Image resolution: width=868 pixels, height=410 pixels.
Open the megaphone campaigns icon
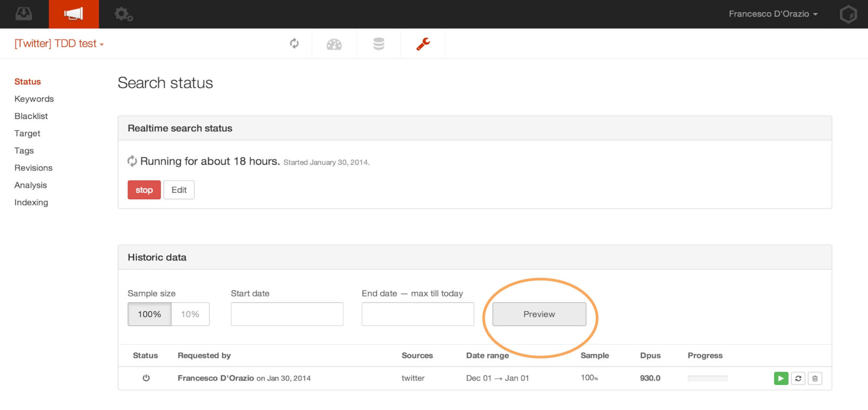[x=74, y=14]
